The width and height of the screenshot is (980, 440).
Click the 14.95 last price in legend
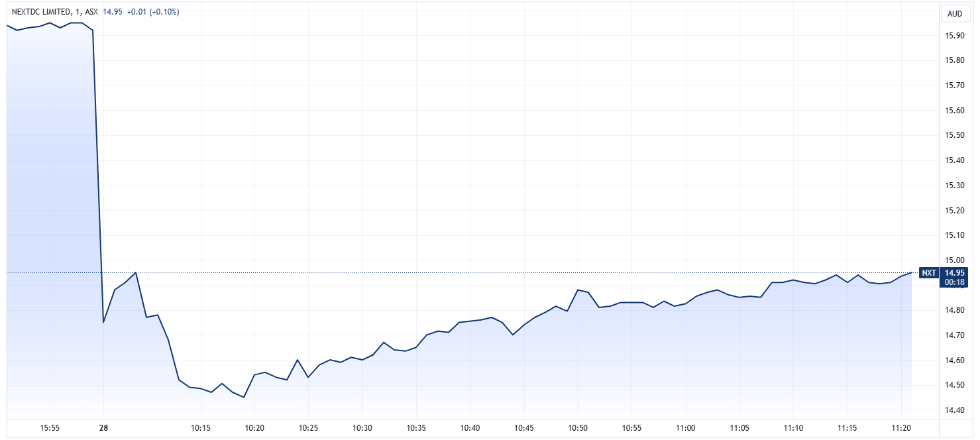112,12
